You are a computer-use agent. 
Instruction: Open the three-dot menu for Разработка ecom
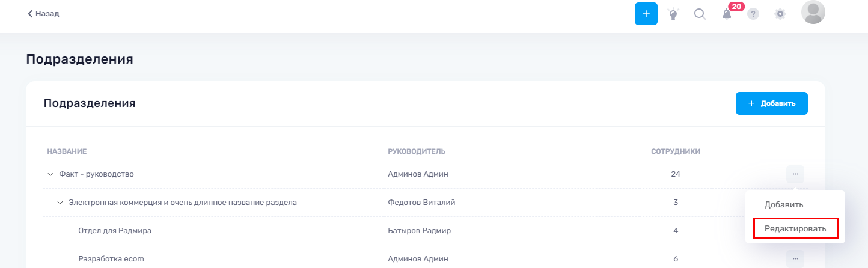(x=795, y=259)
